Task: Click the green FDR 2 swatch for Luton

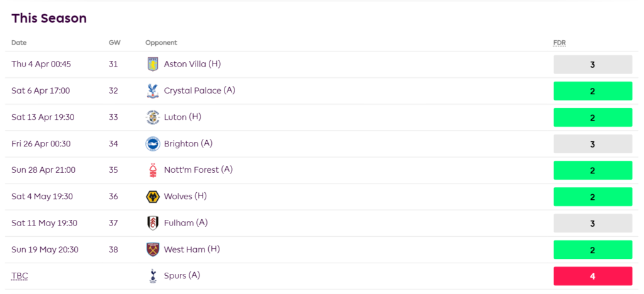Action: tap(592, 117)
